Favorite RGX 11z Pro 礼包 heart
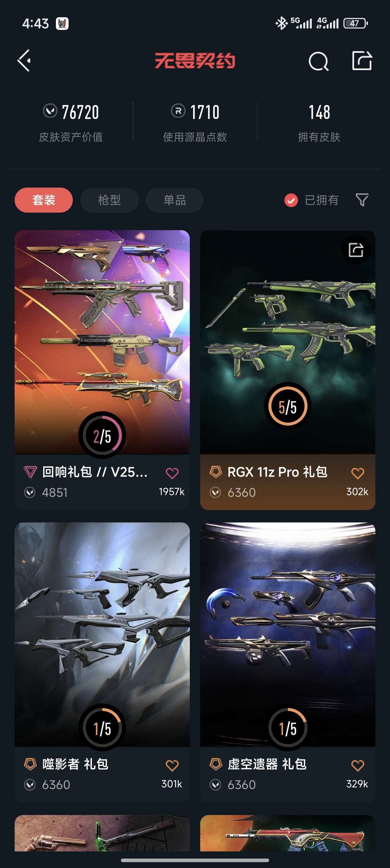This screenshot has width=390, height=868. tap(357, 473)
